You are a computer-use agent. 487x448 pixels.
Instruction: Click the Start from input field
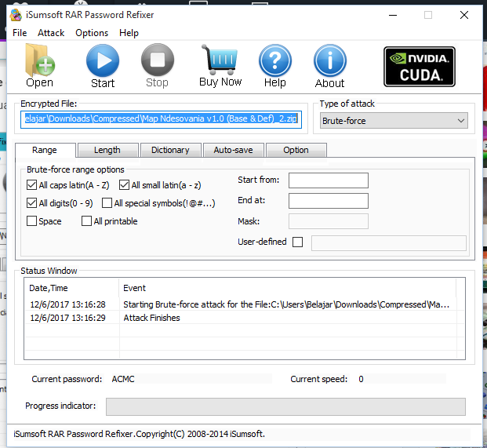[x=329, y=180]
